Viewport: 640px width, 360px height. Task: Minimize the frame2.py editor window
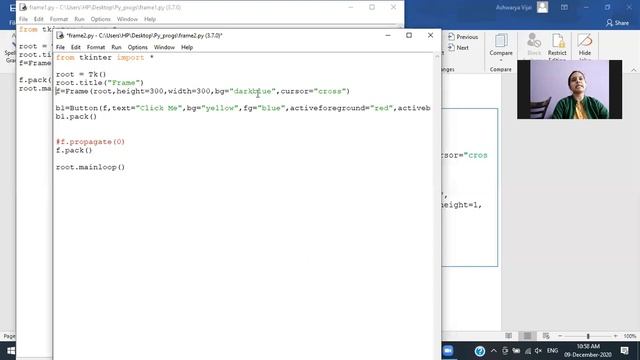[x=388, y=36]
